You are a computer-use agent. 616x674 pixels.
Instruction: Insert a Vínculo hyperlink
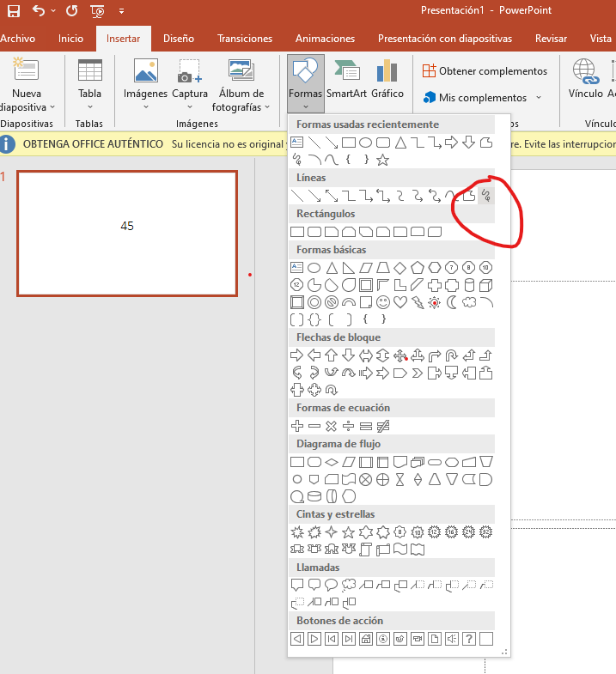pos(585,79)
